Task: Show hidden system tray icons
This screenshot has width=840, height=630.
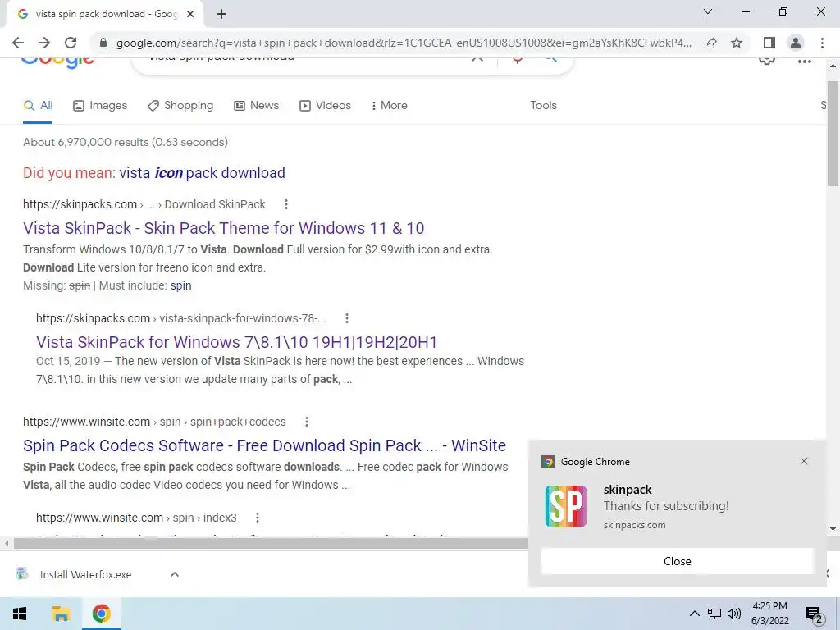Action: [x=694, y=614]
